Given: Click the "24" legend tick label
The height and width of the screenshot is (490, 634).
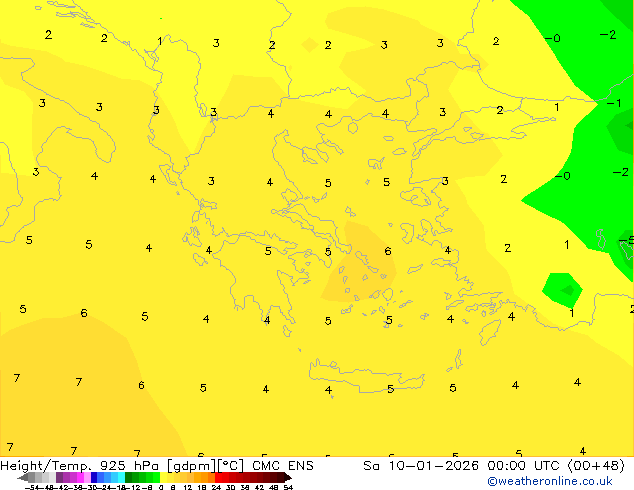Looking at the screenshot, I should (x=216, y=488).
